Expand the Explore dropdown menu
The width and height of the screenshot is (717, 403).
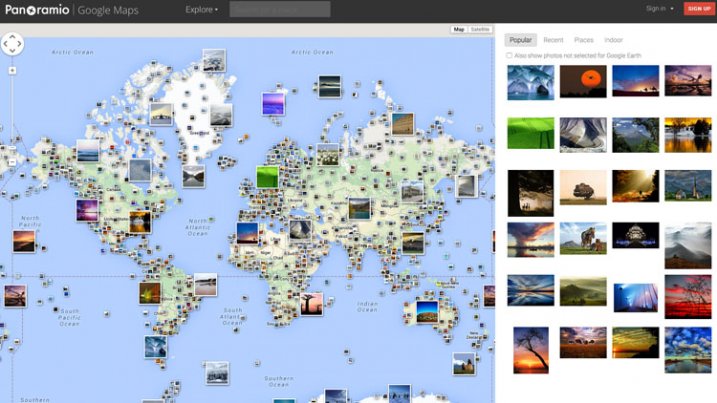pyautogui.click(x=201, y=9)
